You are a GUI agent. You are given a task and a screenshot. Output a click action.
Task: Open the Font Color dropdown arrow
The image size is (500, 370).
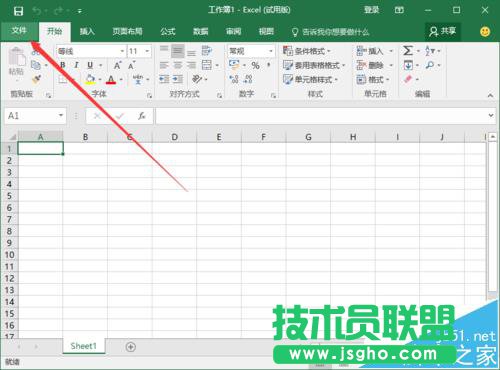121,79
